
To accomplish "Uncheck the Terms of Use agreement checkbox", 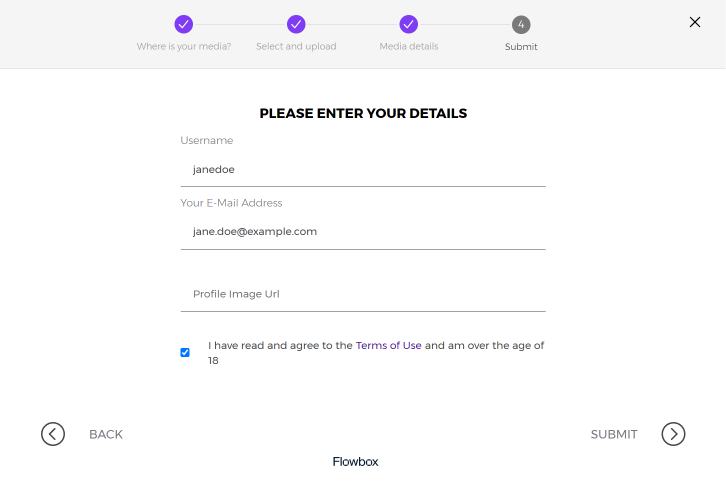I will click(185, 353).
